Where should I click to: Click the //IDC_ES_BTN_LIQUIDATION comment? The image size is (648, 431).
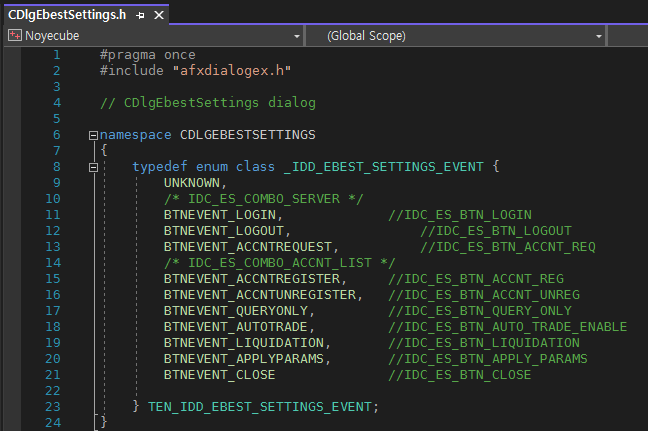(x=484, y=343)
